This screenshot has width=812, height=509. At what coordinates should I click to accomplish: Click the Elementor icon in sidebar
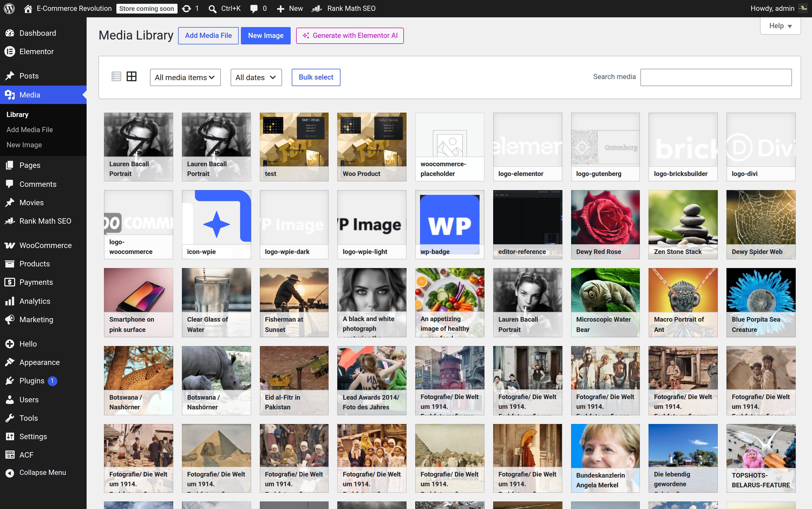pyautogui.click(x=10, y=51)
